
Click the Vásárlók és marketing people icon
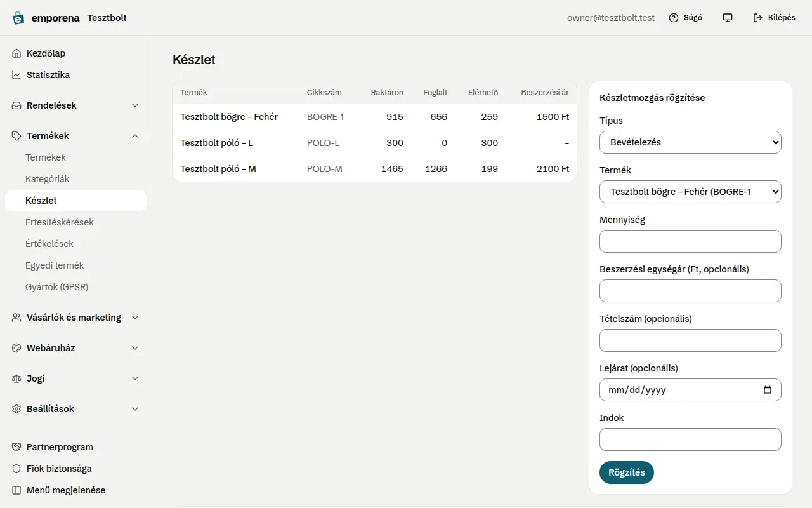16,317
